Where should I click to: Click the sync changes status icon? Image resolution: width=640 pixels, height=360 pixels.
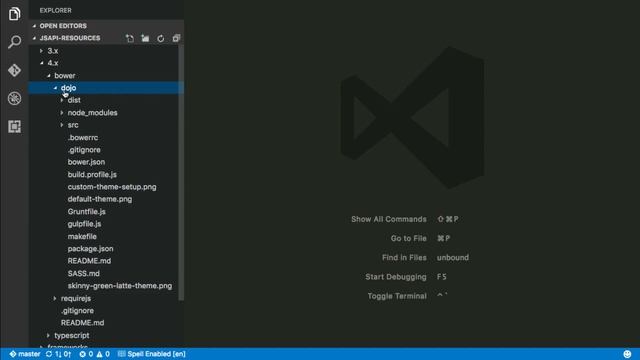pyautogui.click(x=59, y=354)
